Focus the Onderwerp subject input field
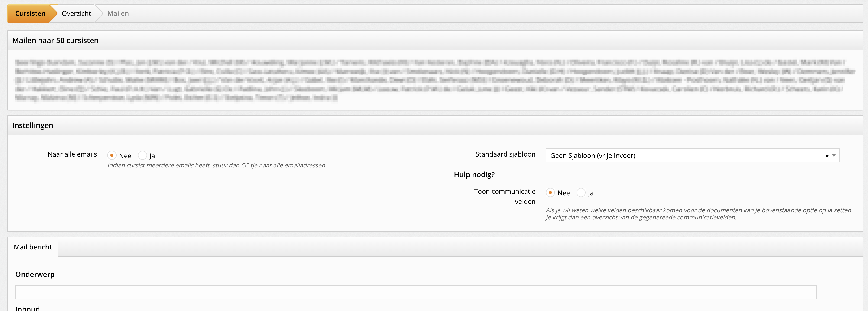 click(415, 292)
